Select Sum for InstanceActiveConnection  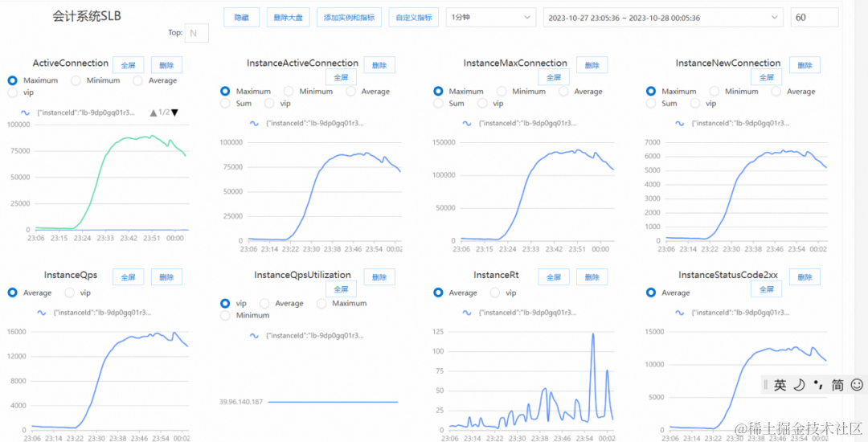tap(225, 103)
